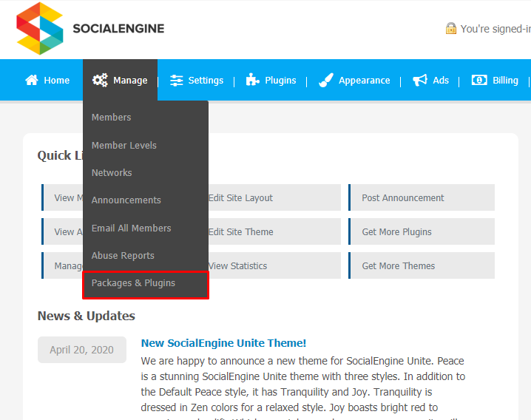Click the Manage gears icon

[101, 81]
